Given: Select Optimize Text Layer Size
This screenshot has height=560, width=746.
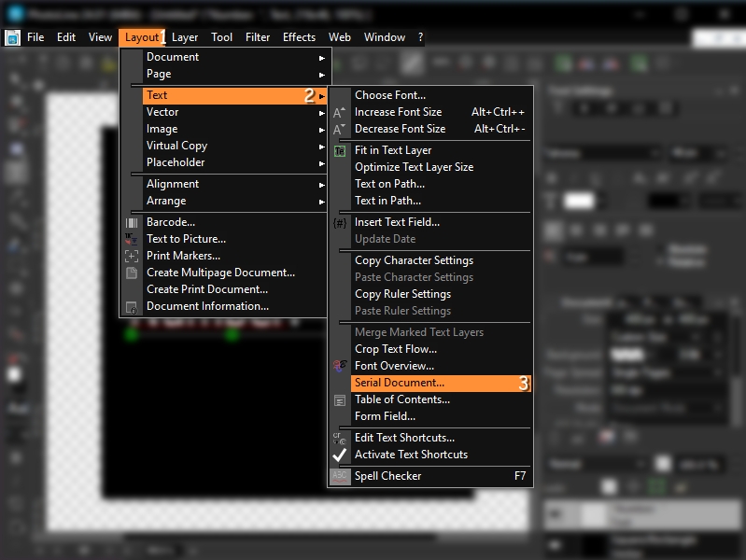Looking at the screenshot, I should coord(414,167).
